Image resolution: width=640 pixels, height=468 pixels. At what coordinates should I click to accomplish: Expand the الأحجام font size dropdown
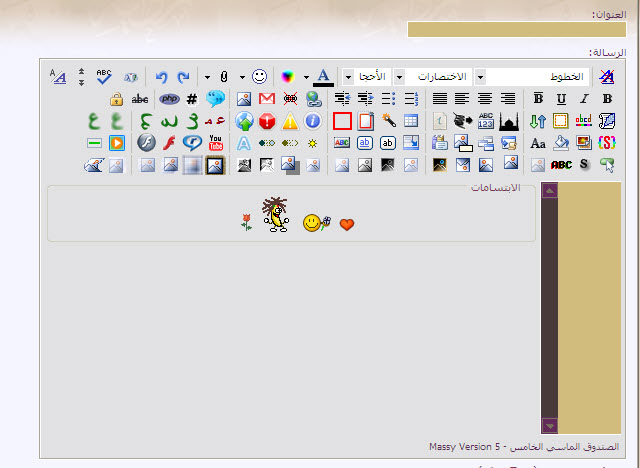[x=348, y=77]
